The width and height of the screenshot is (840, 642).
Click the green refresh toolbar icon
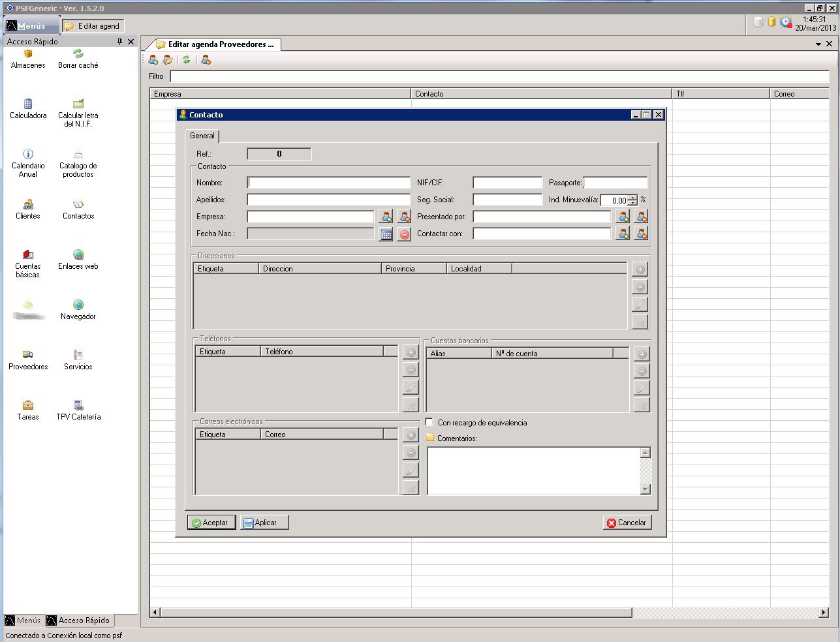[187, 60]
